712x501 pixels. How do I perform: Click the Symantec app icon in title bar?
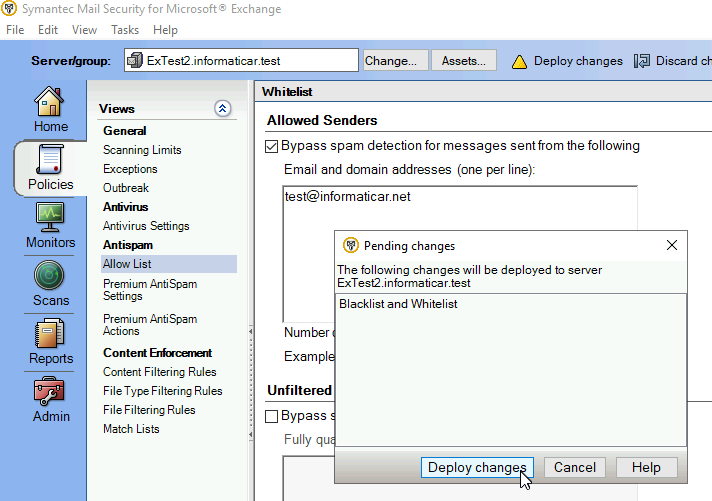pos(9,8)
